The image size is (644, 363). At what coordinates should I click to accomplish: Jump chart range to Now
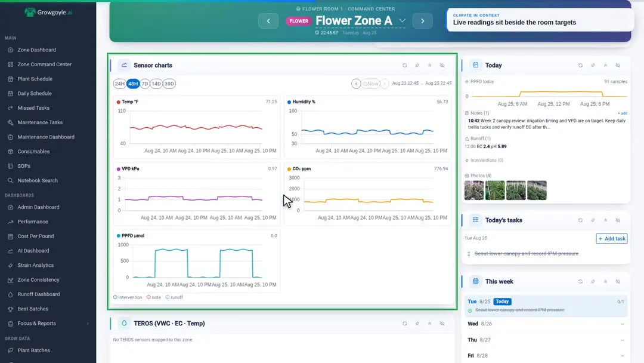(370, 84)
